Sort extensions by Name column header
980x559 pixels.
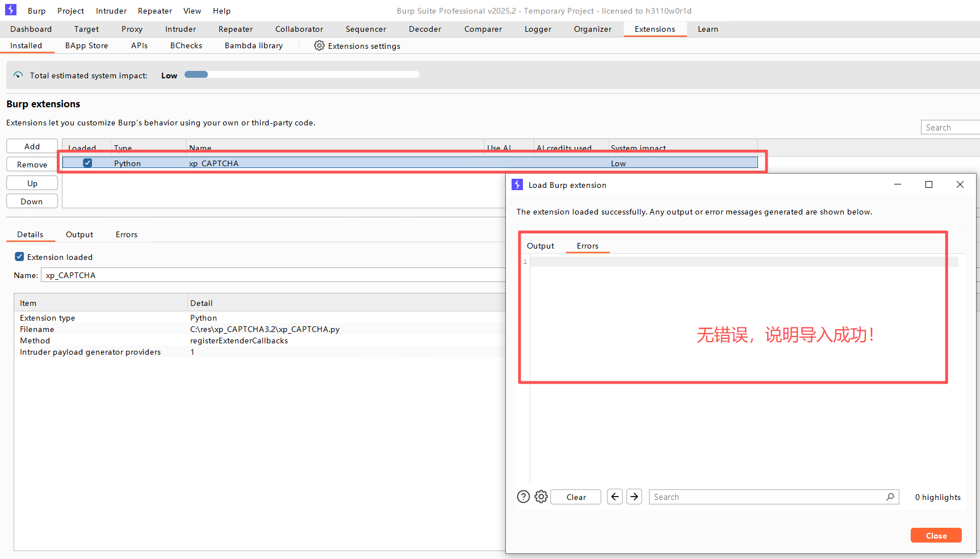click(335, 147)
